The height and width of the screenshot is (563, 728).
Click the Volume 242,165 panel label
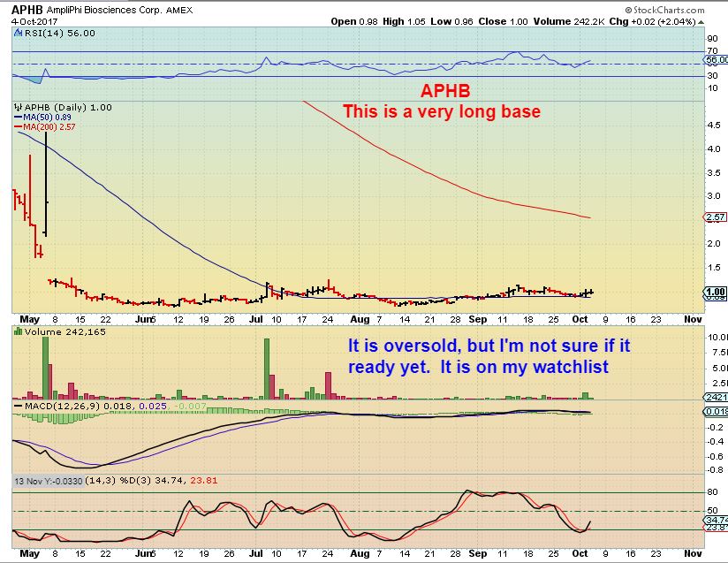65,331
